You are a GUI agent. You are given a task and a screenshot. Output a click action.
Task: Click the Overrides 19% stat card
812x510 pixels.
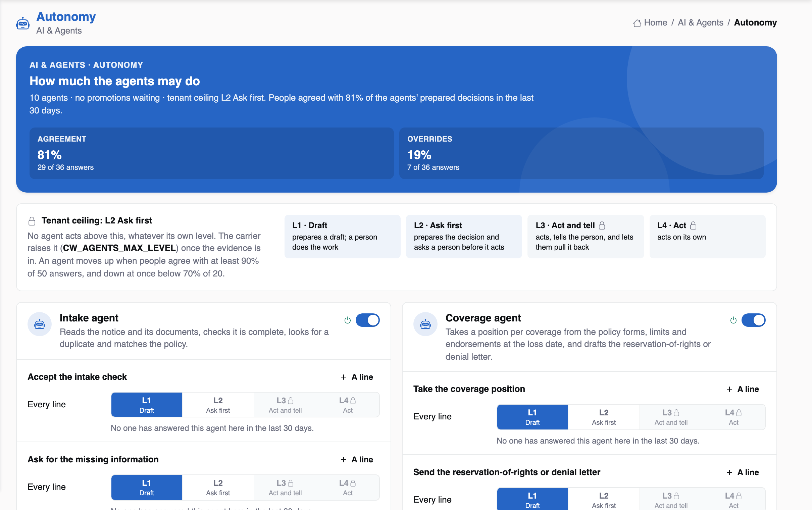tap(581, 153)
